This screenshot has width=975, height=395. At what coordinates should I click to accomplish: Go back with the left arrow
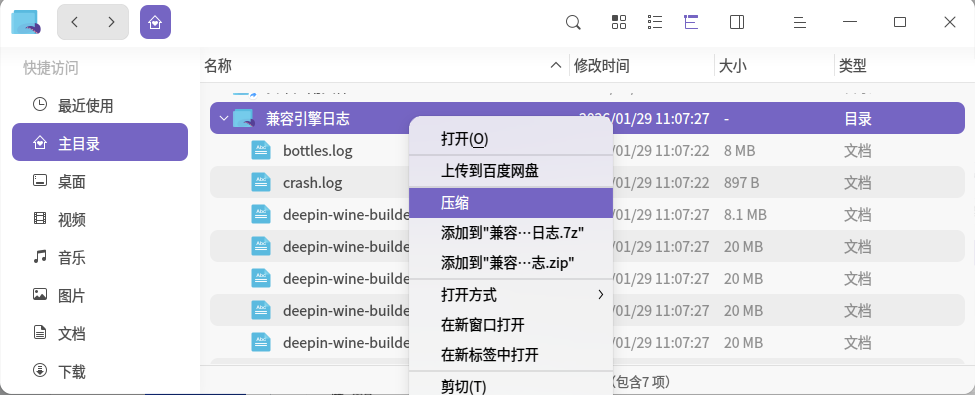(75, 22)
